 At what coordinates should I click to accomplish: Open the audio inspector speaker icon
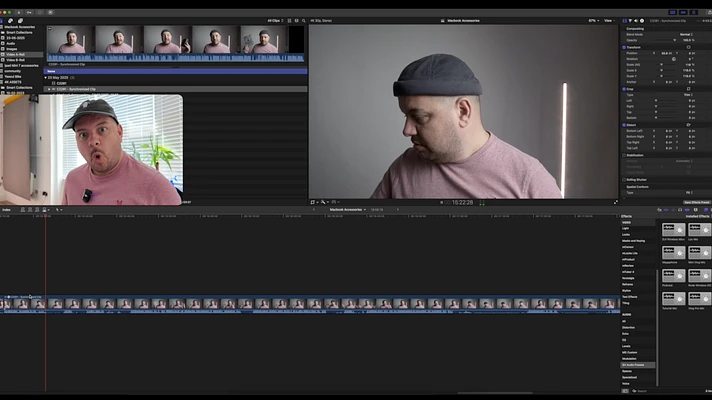point(636,21)
